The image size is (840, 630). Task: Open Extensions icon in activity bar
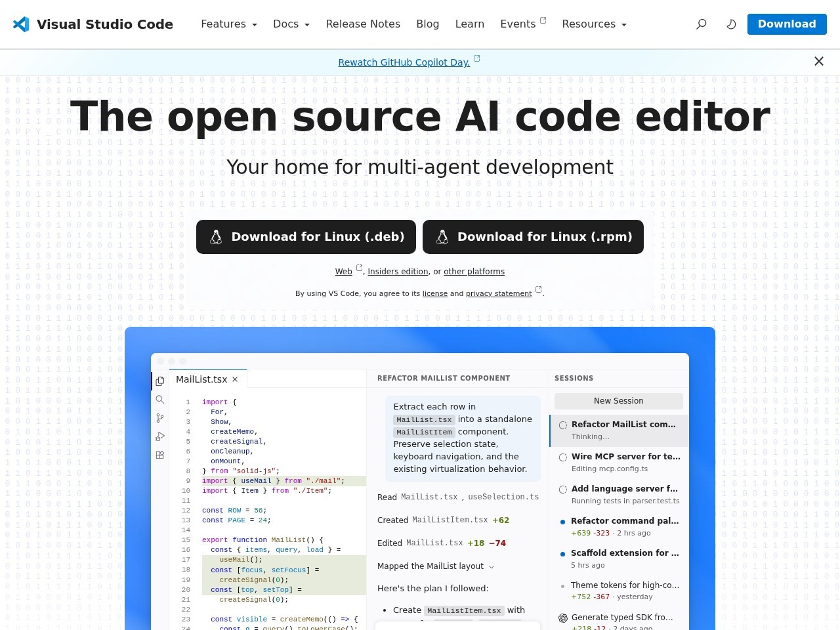(160, 454)
